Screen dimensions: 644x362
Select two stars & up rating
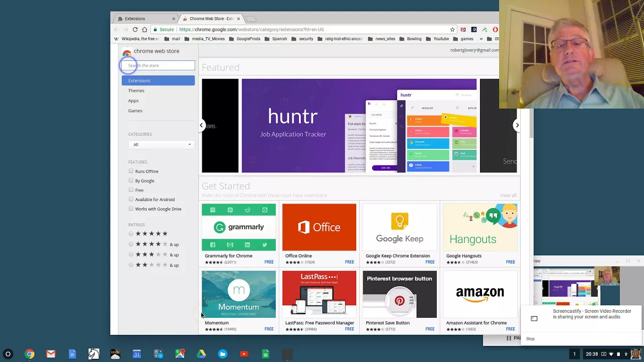click(131, 265)
